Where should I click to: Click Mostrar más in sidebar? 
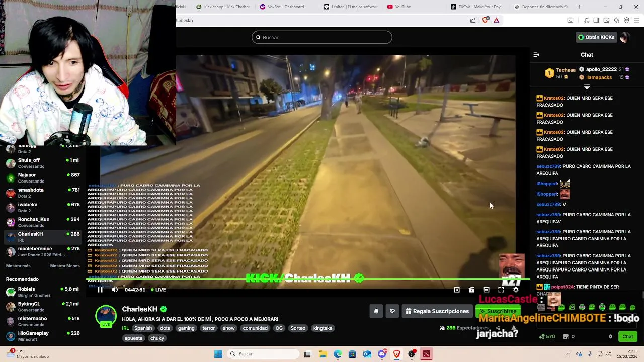(18, 266)
